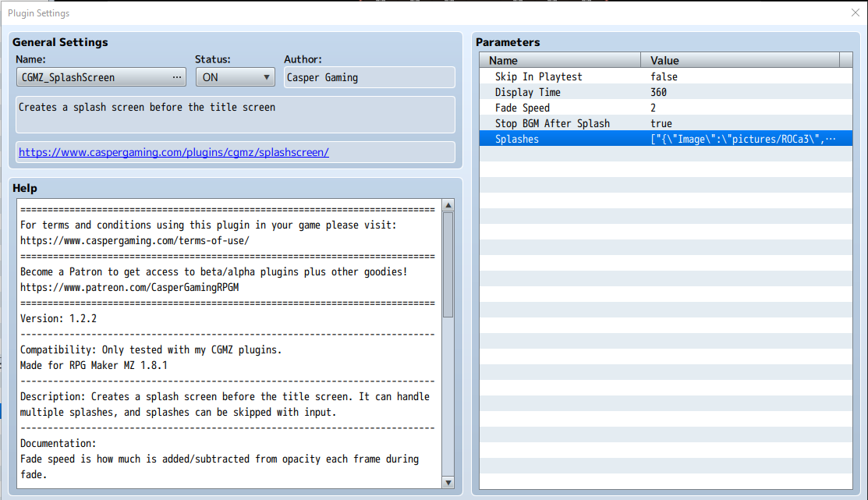
Task: Click the Splashes JSON value cell
Action: (x=743, y=138)
